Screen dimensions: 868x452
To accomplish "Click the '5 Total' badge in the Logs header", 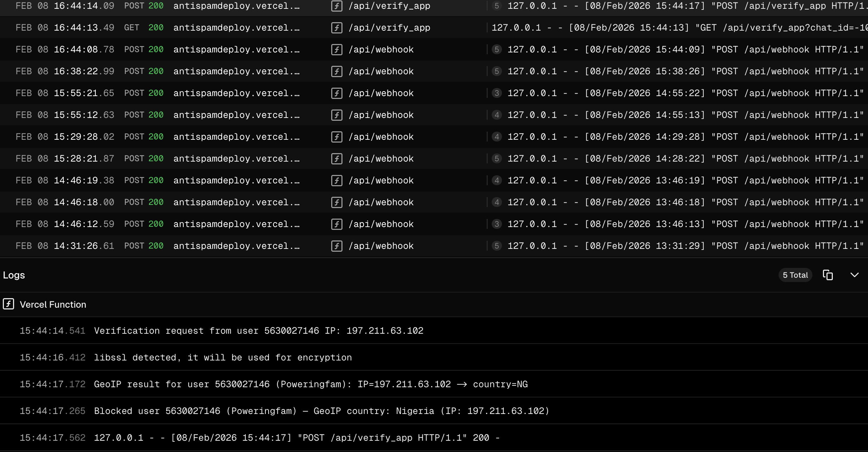I will pyautogui.click(x=795, y=275).
